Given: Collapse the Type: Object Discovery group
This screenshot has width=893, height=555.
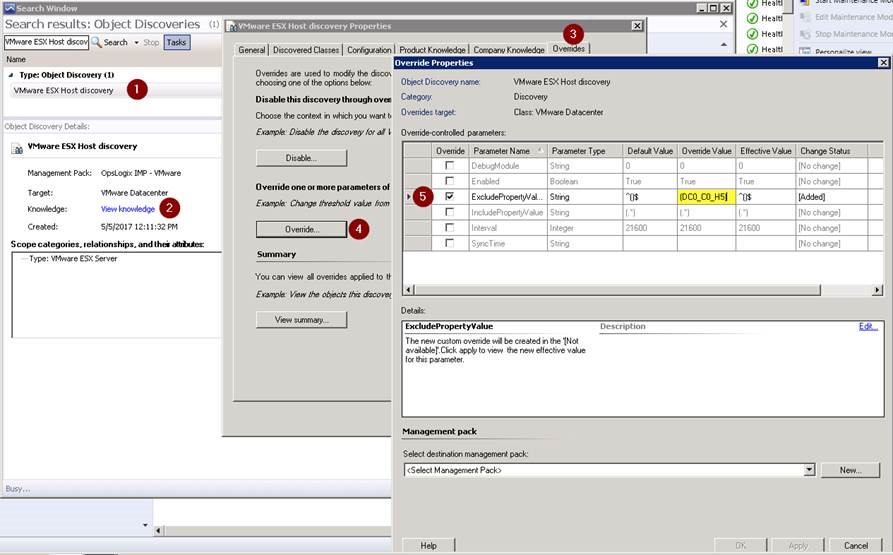Looking at the screenshot, I should pos(10,75).
